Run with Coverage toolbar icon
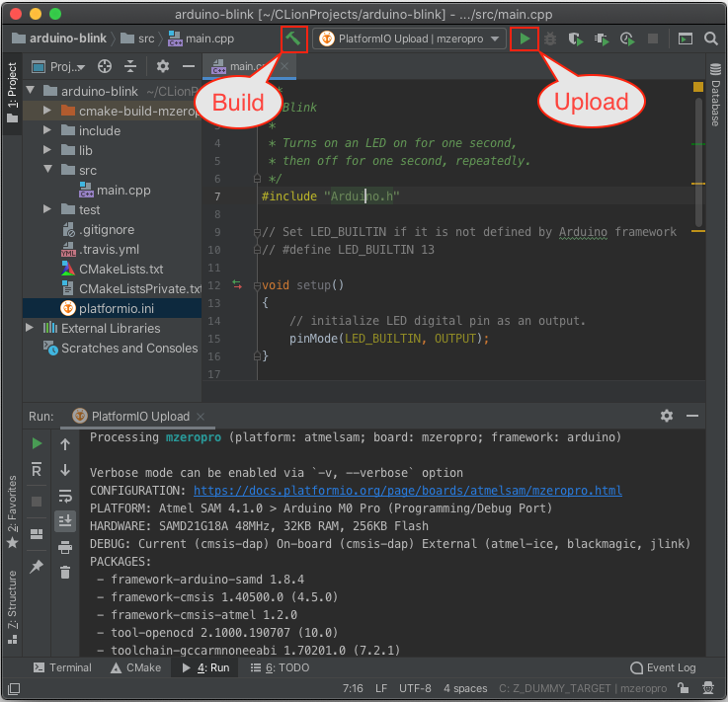Screen dimensions: 728x702 576,39
